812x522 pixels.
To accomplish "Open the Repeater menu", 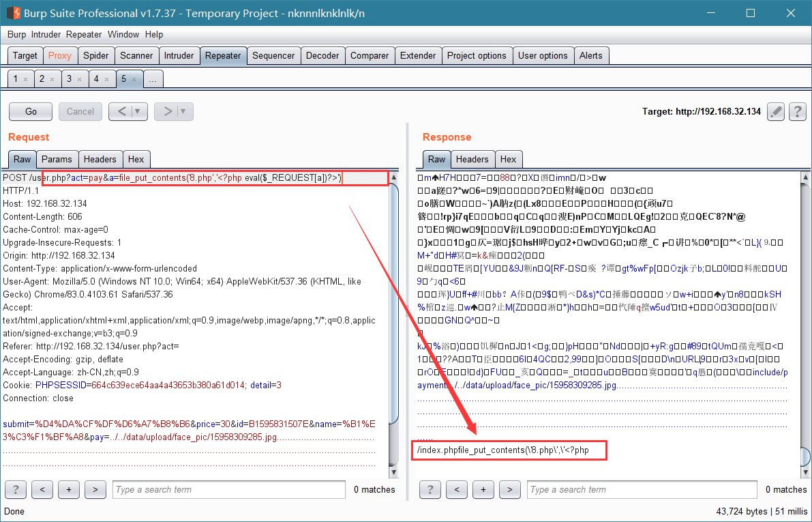I will (x=84, y=34).
